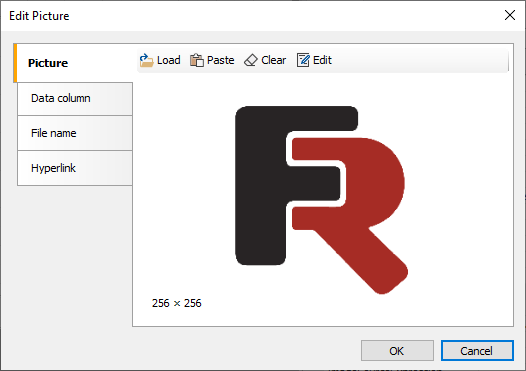Open the File name tab
Image resolution: width=526 pixels, height=371 pixels.
75,133
